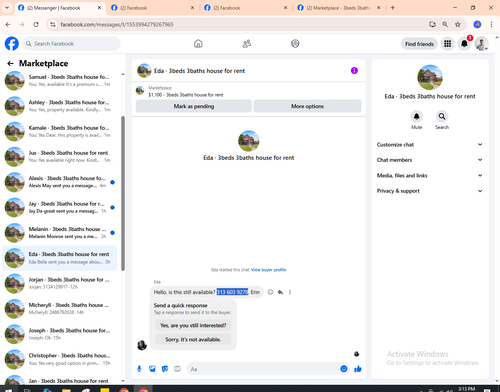Click the Find friends button
Viewport: 500px width, 392px height.
tap(419, 44)
